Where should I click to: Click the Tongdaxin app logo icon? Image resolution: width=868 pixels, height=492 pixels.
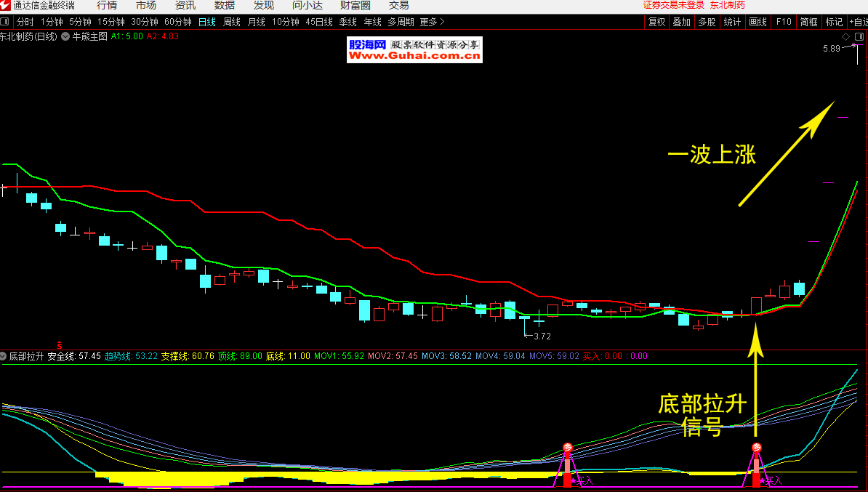pyautogui.click(x=6, y=5)
